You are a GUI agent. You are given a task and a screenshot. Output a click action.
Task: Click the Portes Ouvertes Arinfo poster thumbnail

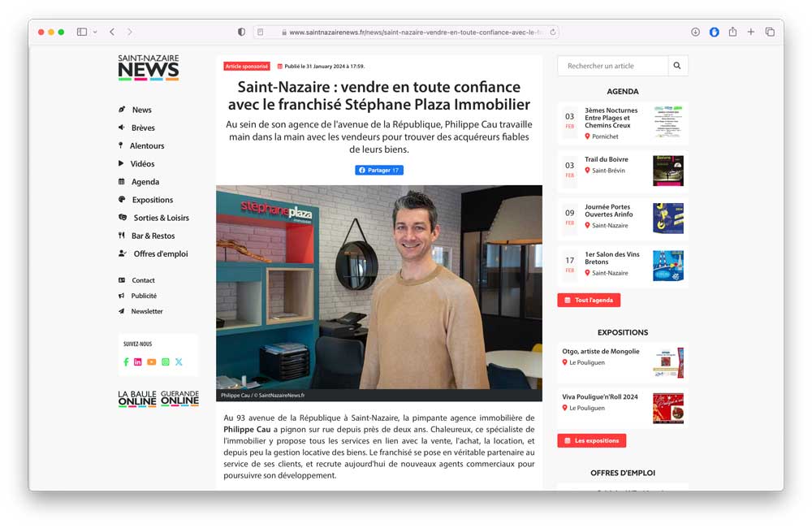[x=668, y=219]
